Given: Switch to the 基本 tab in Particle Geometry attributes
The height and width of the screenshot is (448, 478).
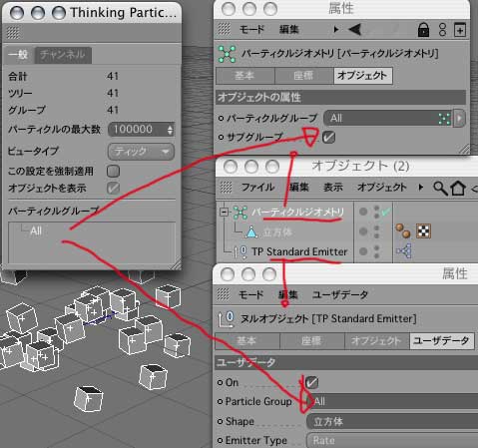Looking at the screenshot, I should click(245, 76).
